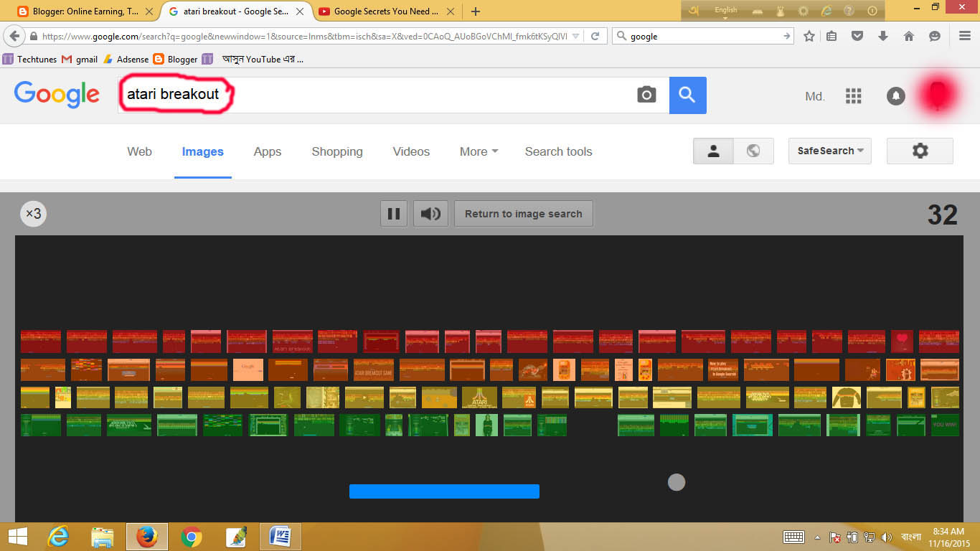Image resolution: width=980 pixels, height=551 pixels.
Task: Open File Explorer from taskbar
Action: click(x=103, y=537)
